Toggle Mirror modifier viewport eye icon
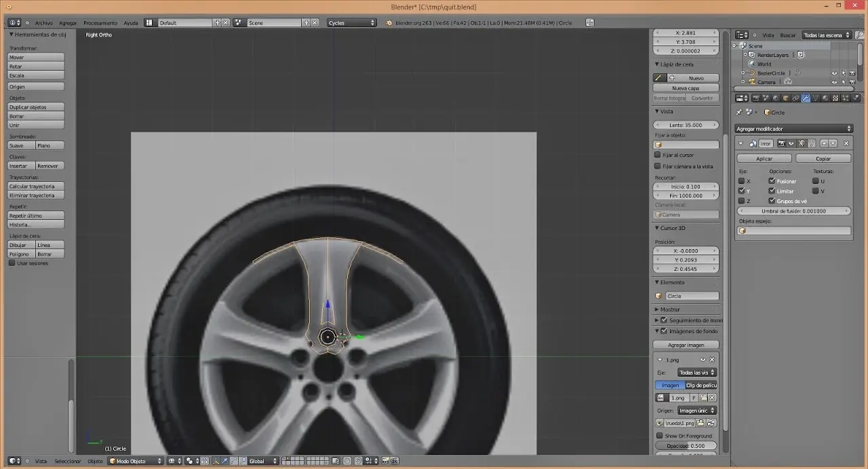This screenshot has height=469, width=868. 791,143
